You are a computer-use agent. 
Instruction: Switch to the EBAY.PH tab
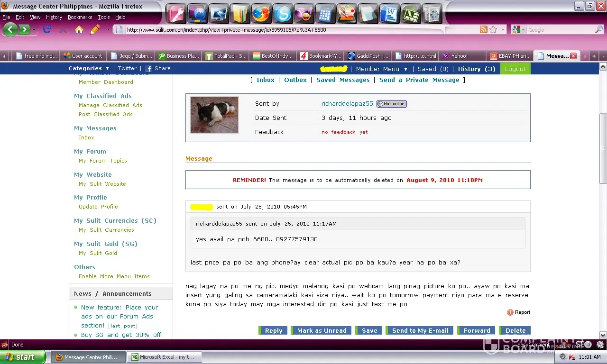(x=510, y=56)
